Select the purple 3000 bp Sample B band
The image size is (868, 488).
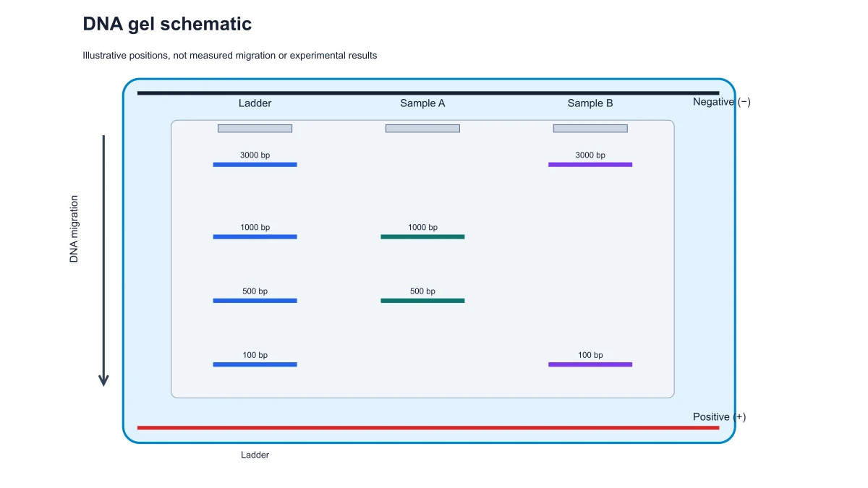pyautogui.click(x=590, y=165)
